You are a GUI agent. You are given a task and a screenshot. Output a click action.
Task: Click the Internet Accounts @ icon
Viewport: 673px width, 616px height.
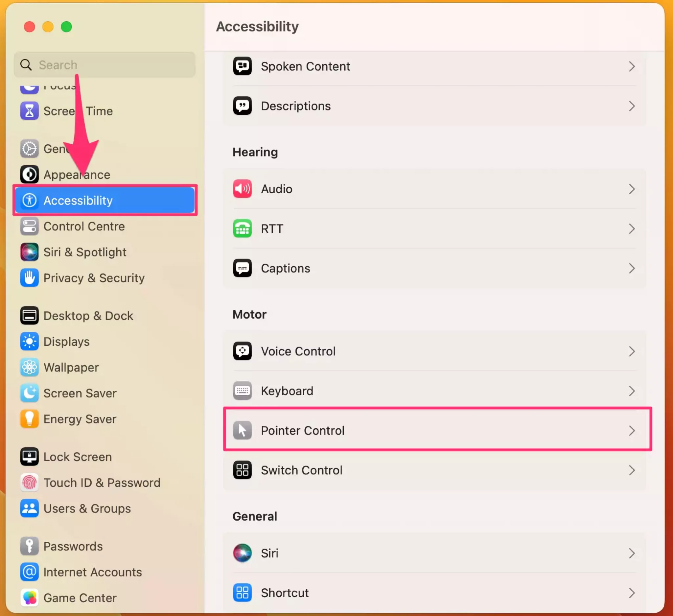click(x=29, y=572)
